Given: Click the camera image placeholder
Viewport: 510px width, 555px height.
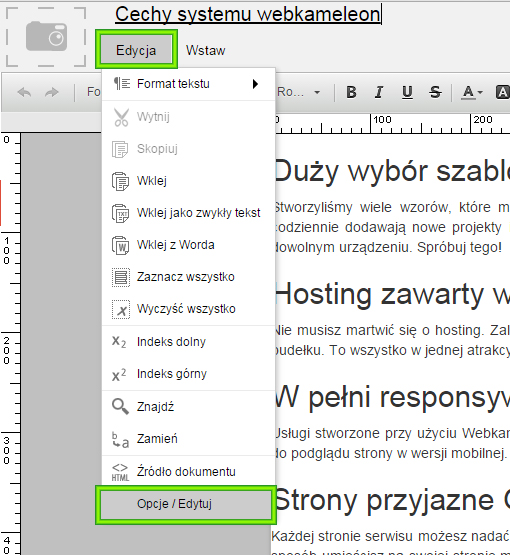Looking at the screenshot, I should point(46,36).
